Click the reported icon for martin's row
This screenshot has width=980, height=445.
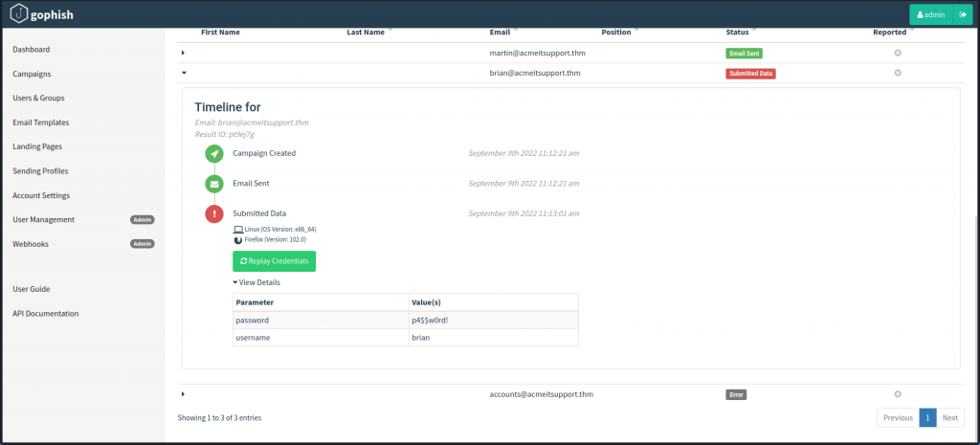pyautogui.click(x=898, y=53)
